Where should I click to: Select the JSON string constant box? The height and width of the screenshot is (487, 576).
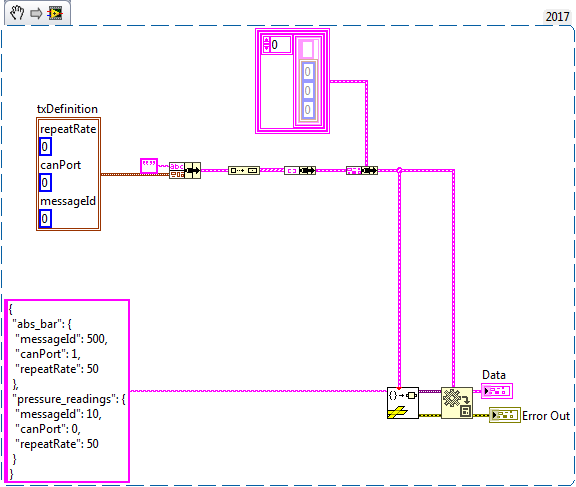(x=67, y=391)
